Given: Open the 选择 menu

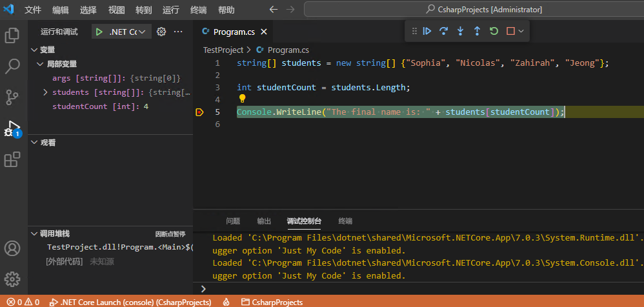Looking at the screenshot, I should pos(88,10).
